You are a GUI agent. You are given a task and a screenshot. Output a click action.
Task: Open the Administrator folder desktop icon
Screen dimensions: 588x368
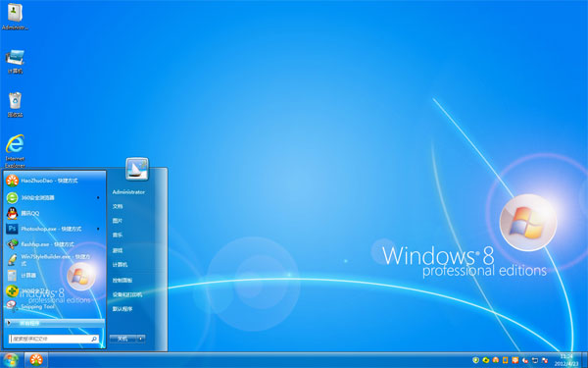[x=15, y=17]
